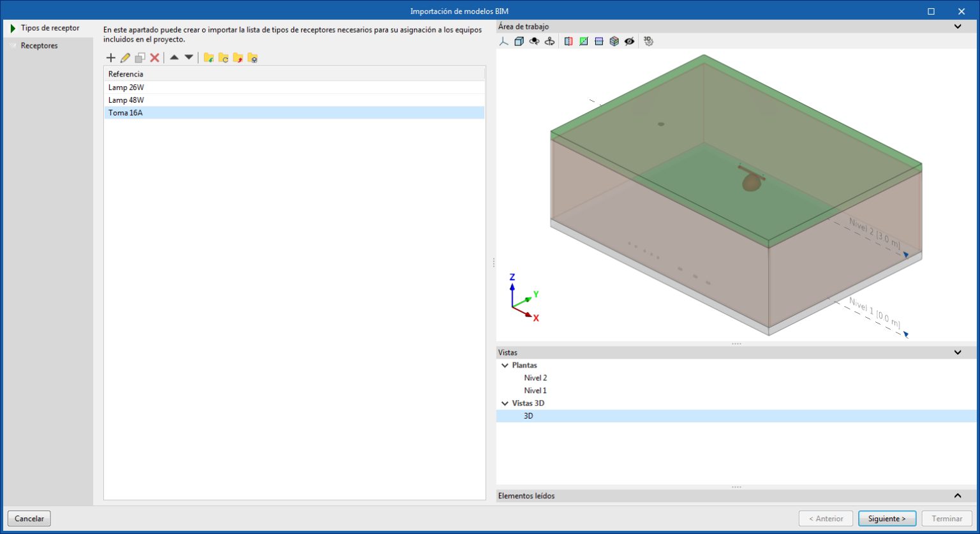Screen dimensions: 980x534
Task: Expand the Elementos leídos panel
Action: click(x=957, y=496)
